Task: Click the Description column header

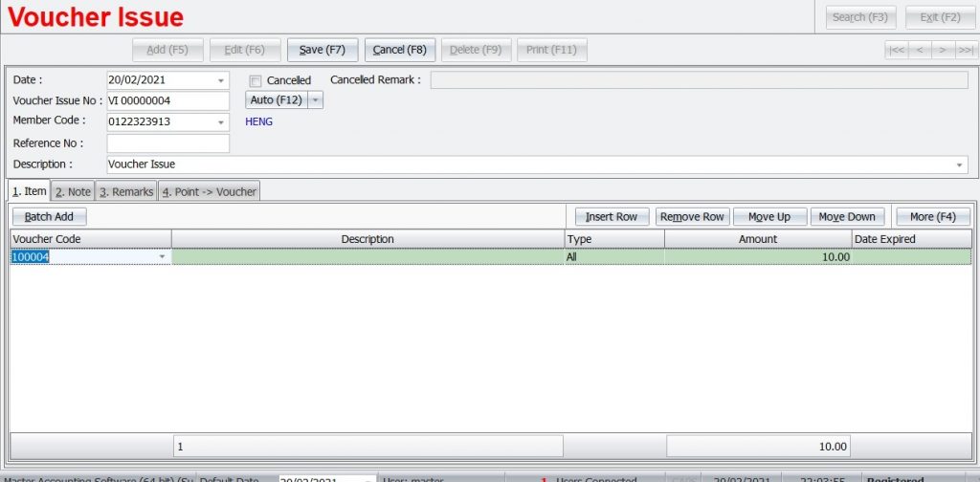Action: tap(368, 239)
